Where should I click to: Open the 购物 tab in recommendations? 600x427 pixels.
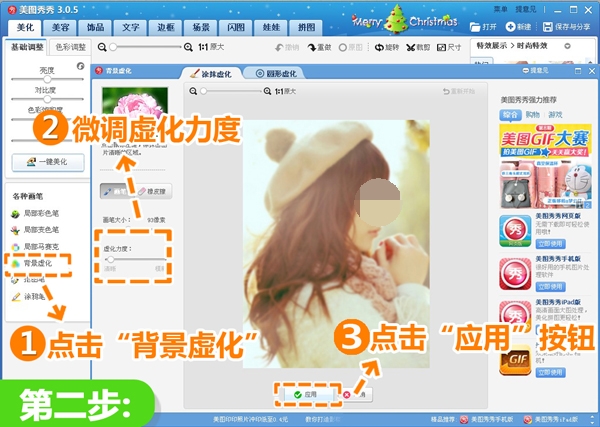533,115
